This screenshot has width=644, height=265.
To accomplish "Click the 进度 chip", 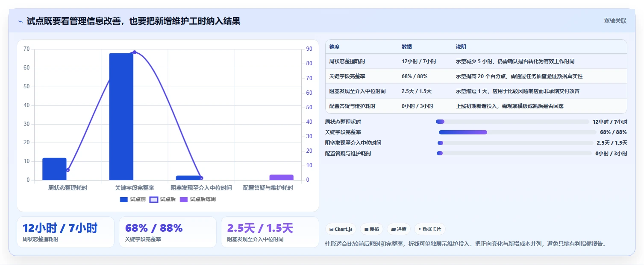I will (399, 229).
